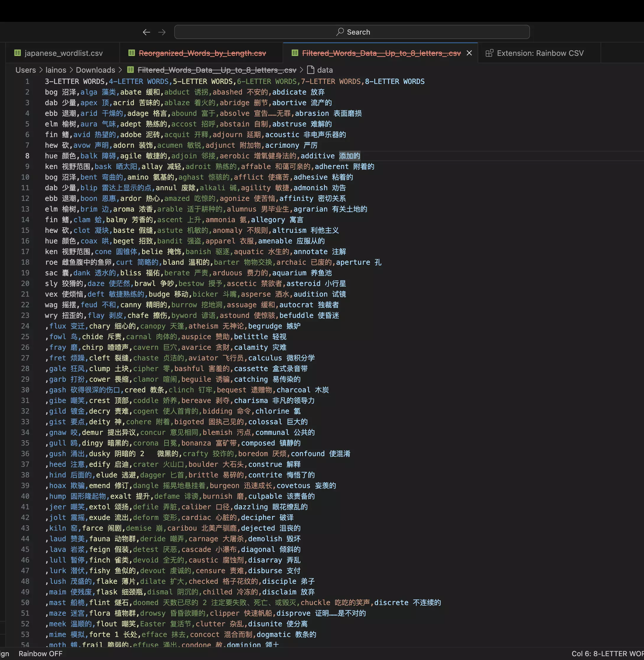Click the csv icon in breadcrumb path
This screenshot has height=660, width=644.
[131, 70]
